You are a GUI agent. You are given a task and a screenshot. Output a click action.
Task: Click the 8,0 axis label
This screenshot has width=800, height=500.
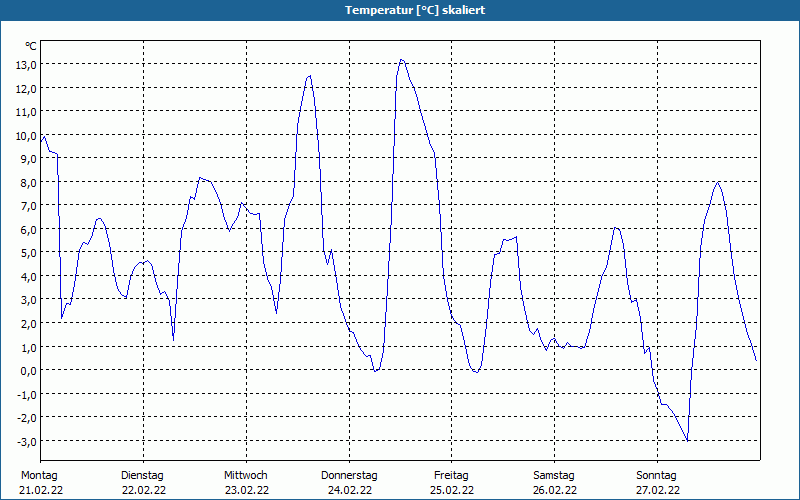tap(28, 182)
